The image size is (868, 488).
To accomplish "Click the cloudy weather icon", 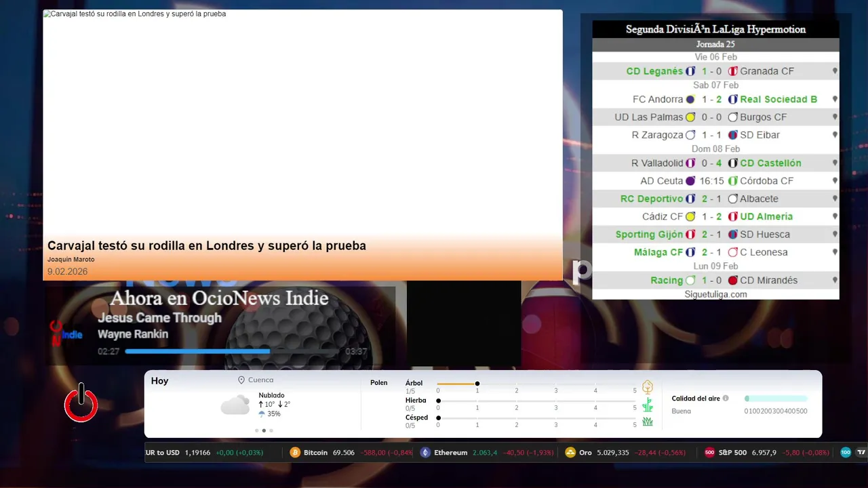I will [x=235, y=405].
